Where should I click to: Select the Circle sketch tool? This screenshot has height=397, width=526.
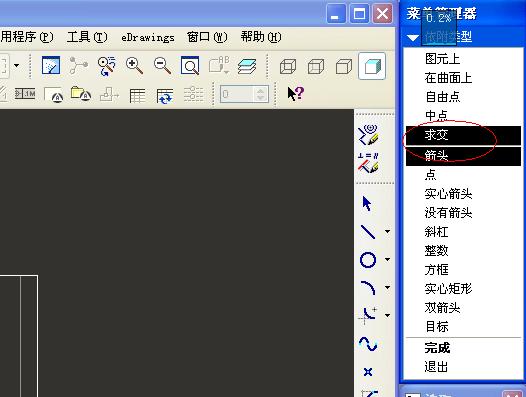[368, 260]
